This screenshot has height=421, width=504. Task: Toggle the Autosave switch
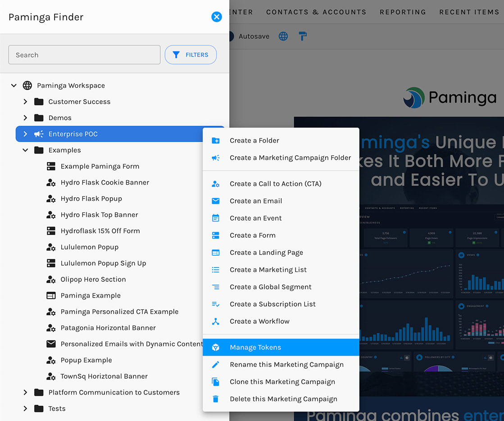point(231,36)
